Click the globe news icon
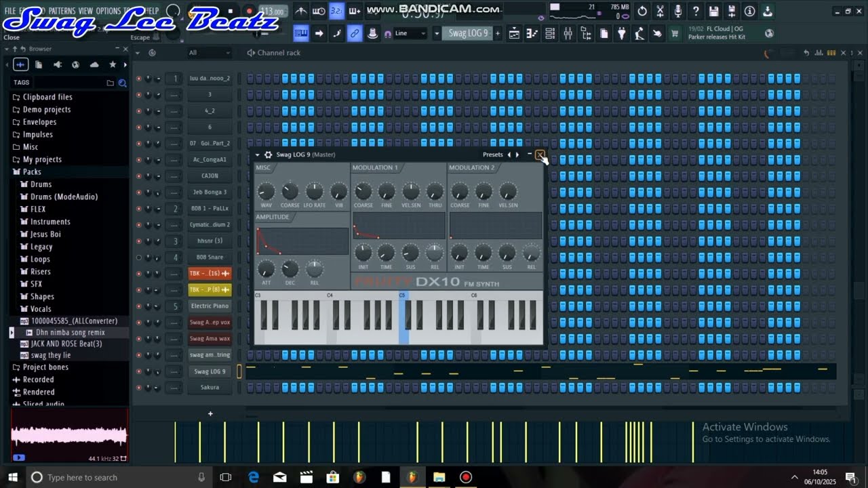 coord(769,33)
